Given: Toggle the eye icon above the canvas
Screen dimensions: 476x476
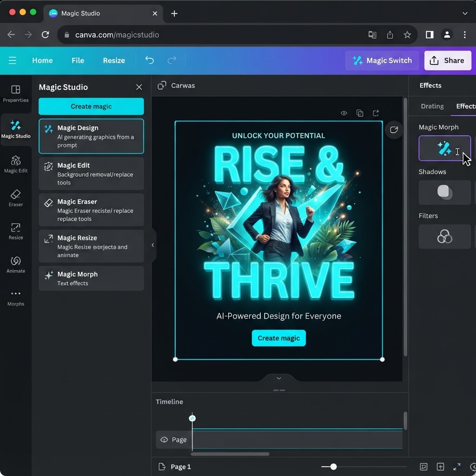Looking at the screenshot, I should click(x=344, y=113).
